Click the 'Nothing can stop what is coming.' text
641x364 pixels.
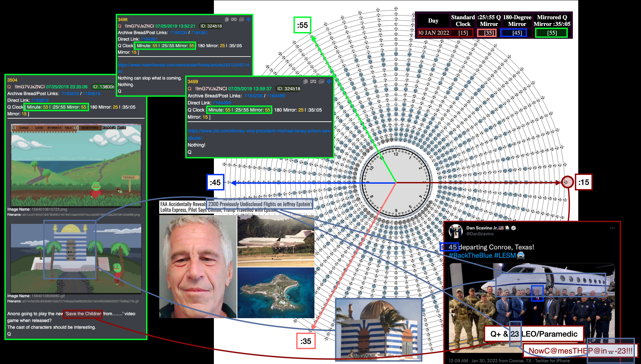tap(149, 78)
